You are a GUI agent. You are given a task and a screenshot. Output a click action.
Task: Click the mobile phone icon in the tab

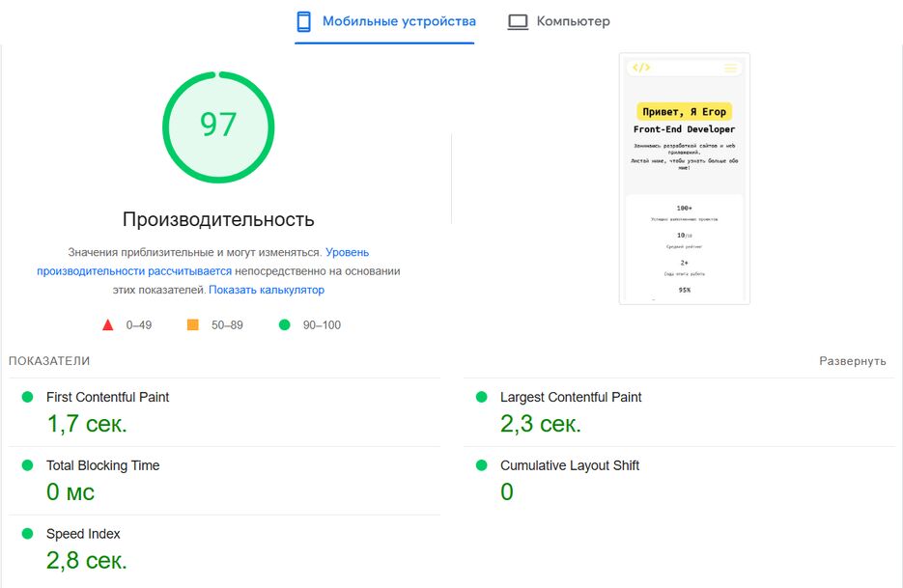tap(303, 22)
